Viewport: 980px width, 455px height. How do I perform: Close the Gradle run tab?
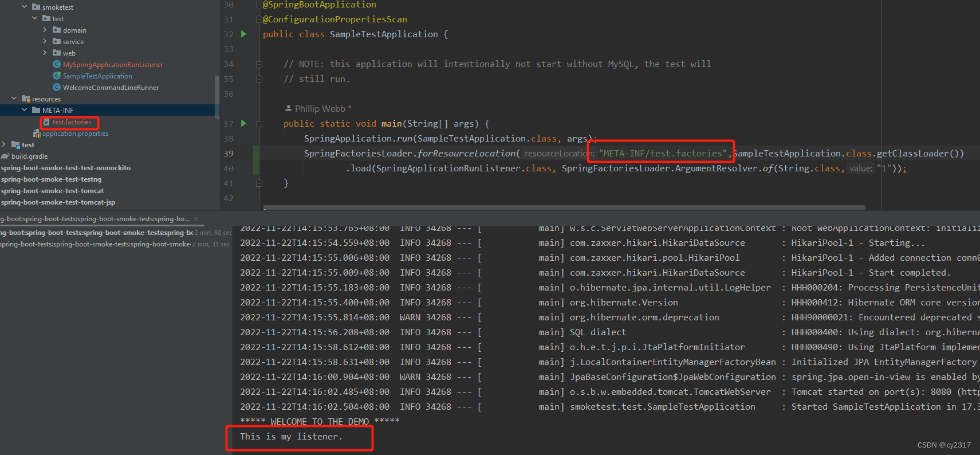pos(196,219)
